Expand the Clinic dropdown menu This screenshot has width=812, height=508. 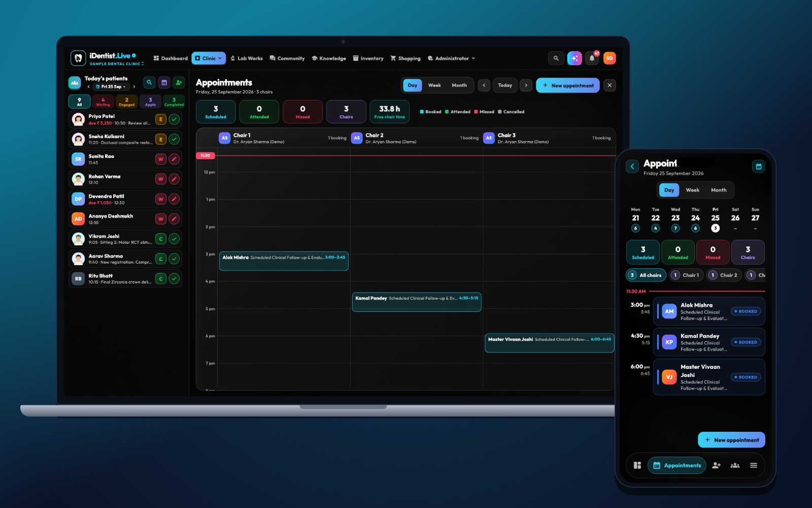point(209,58)
